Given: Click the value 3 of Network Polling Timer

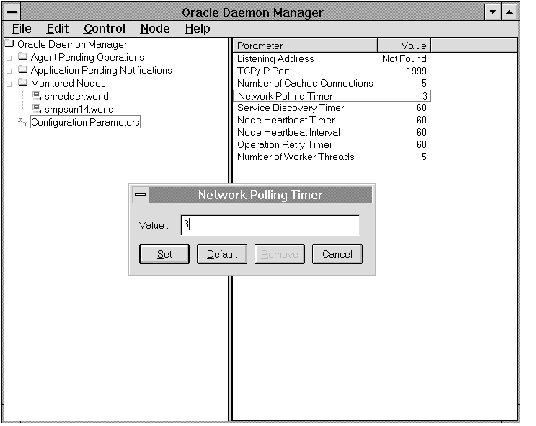Looking at the screenshot, I should [x=425, y=96].
